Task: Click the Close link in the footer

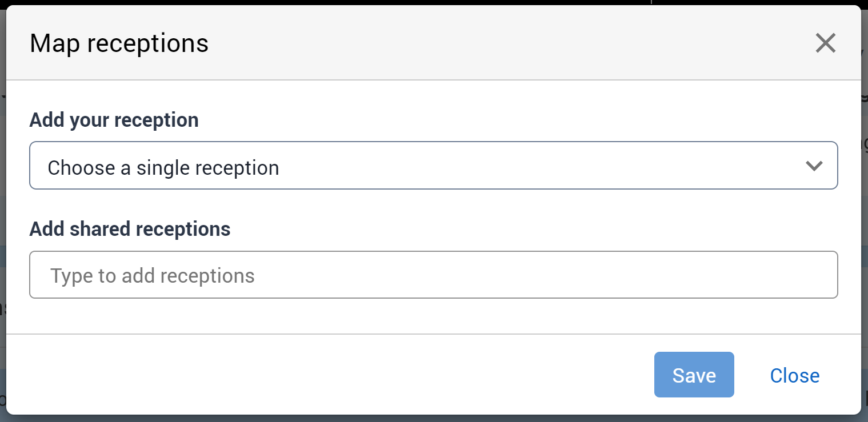Action: click(794, 375)
